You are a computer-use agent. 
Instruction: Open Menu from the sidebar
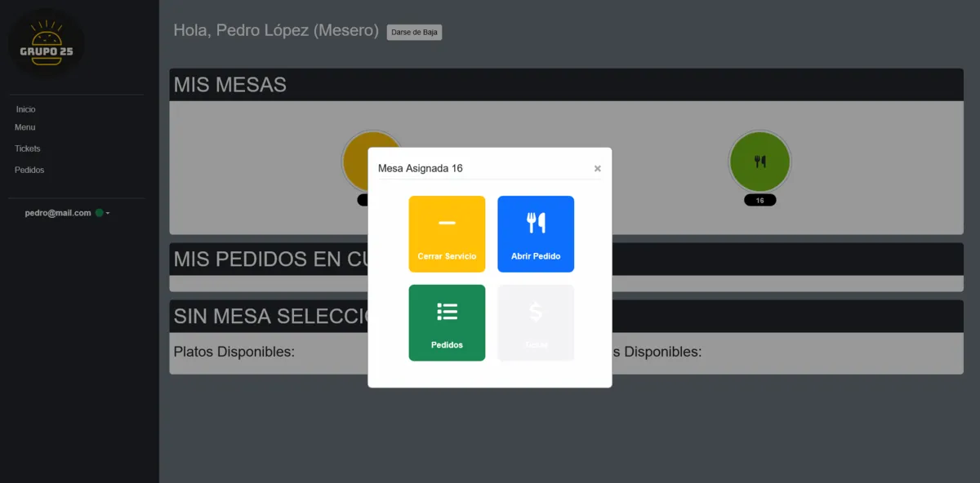(25, 127)
